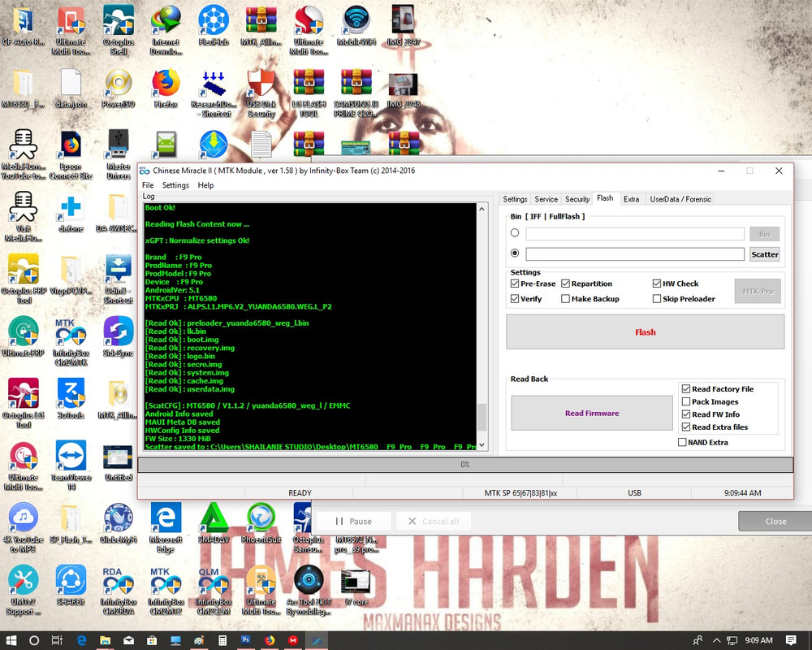Click into the scatter file path field
The width and height of the screenshot is (812, 650).
point(635,254)
